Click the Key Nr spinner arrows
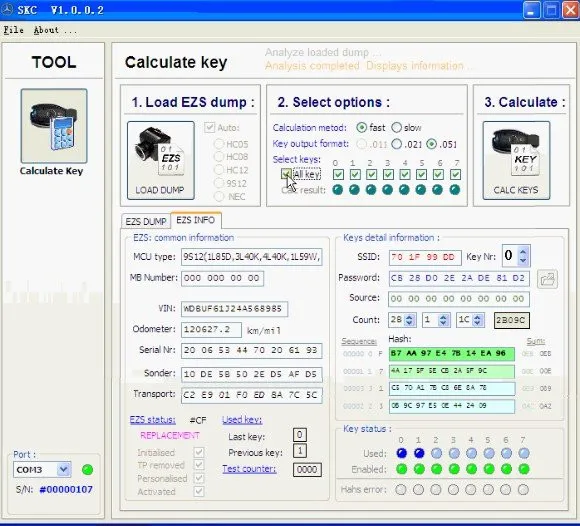Viewport: 580px width, 526px height. [523, 255]
